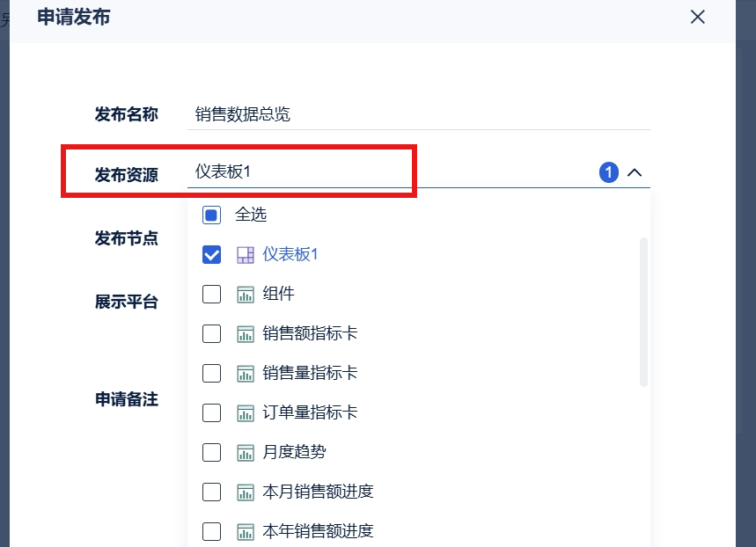Open the 发布资源 field showing 仪表板1
756x547 pixels.
419,172
